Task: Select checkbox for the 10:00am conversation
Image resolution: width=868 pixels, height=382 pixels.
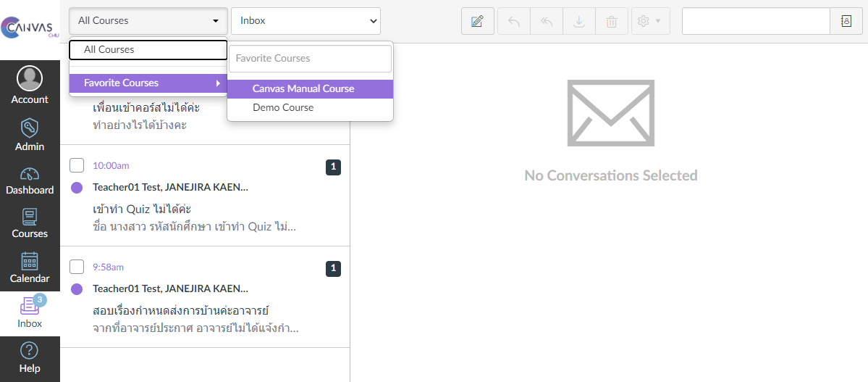Action: [x=77, y=165]
